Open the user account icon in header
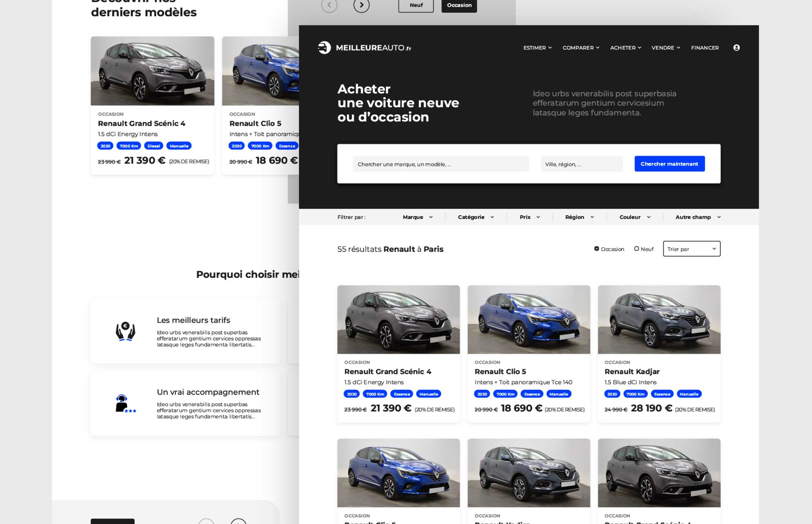This screenshot has height=524, width=812. [736, 47]
